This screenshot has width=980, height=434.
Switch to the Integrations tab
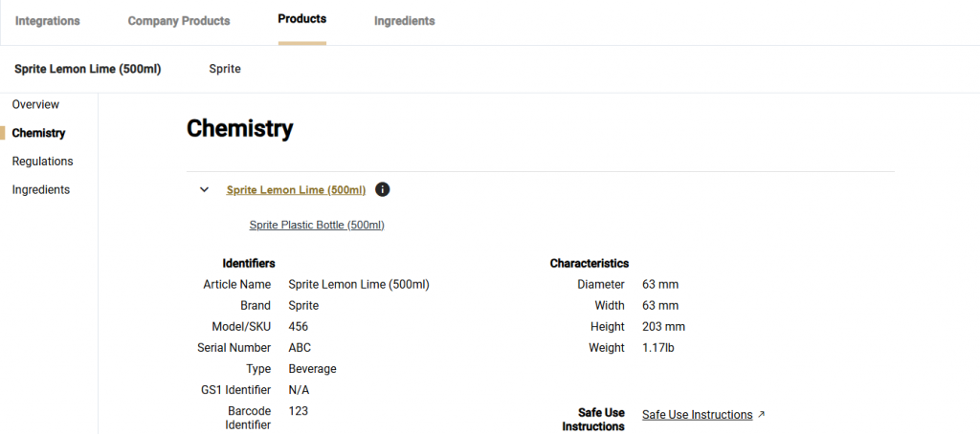(x=48, y=21)
